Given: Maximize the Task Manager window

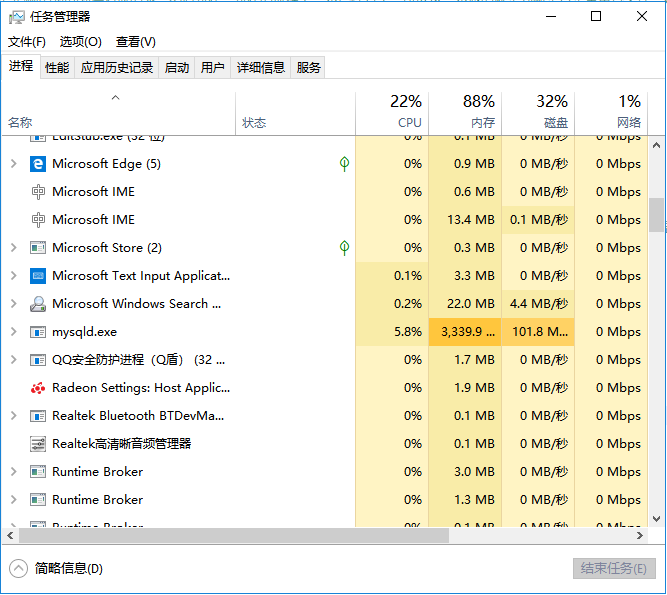Looking at the screenshot, I should [596, 17].
